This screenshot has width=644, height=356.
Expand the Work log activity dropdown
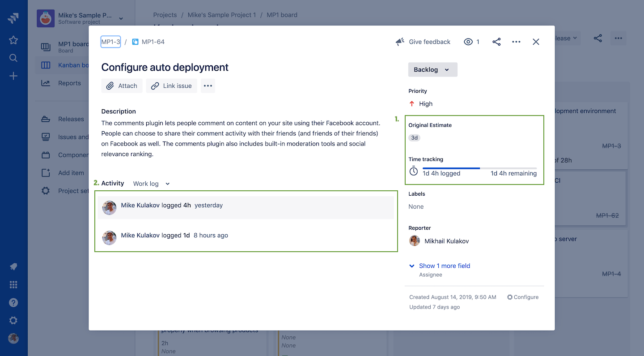[x=152, y=184]
